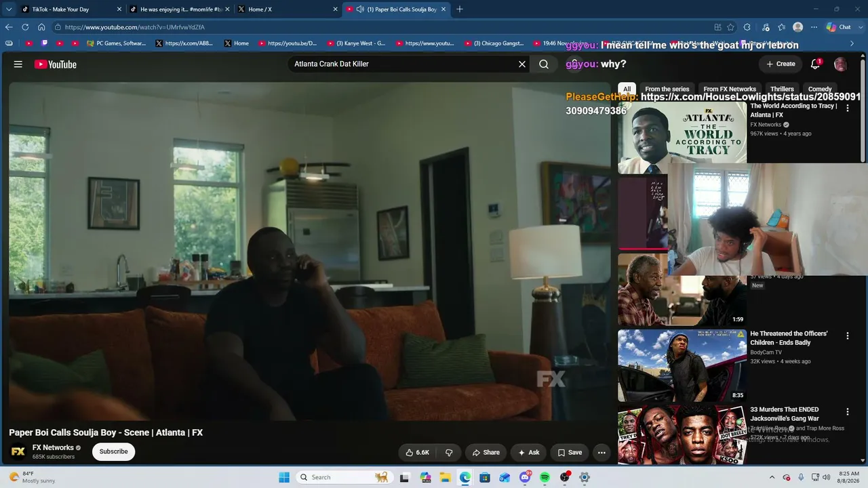Viewport: 868px width, 488px height.
Task: Show more bookmarks overflow chevron
Action: (x=852, y=43)
